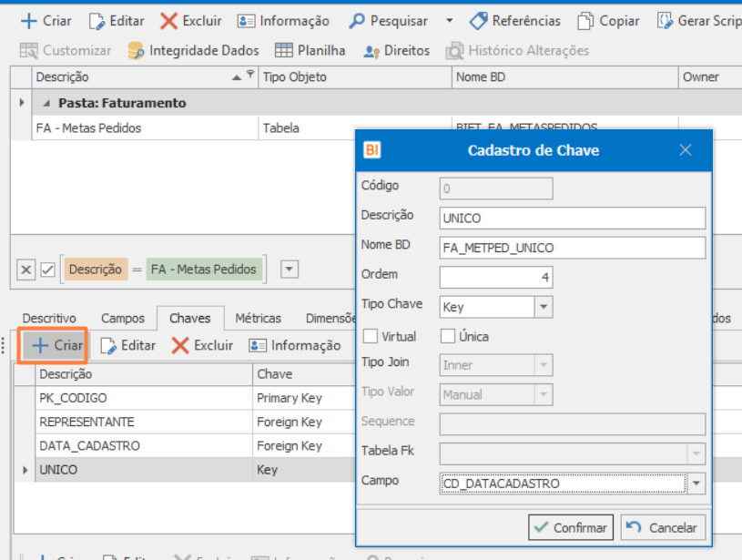The width and height of the screenshot is (742, 560).
Task: Open Integridade Dados
Action: tap(193, 50)
